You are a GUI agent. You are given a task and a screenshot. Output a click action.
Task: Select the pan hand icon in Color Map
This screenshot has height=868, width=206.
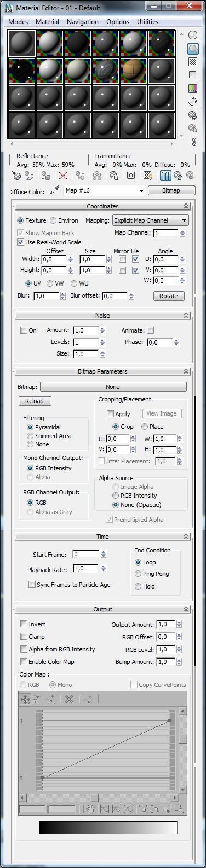tap(90, 808)
